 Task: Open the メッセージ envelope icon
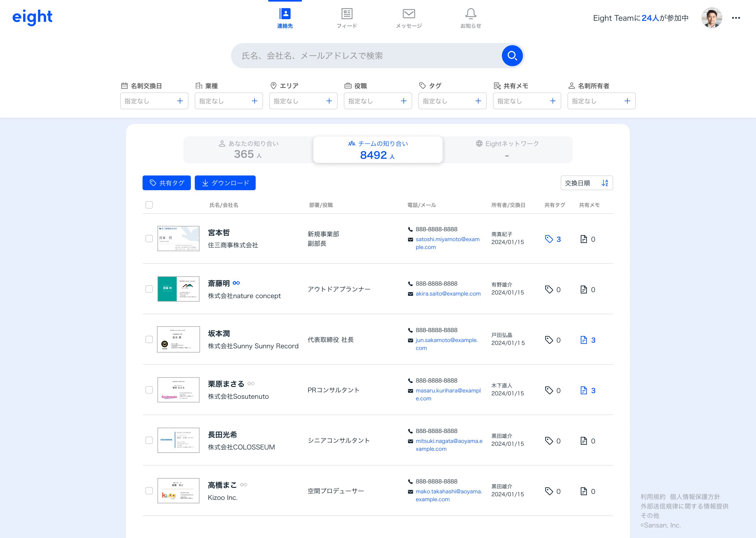(x=408, y=14)
